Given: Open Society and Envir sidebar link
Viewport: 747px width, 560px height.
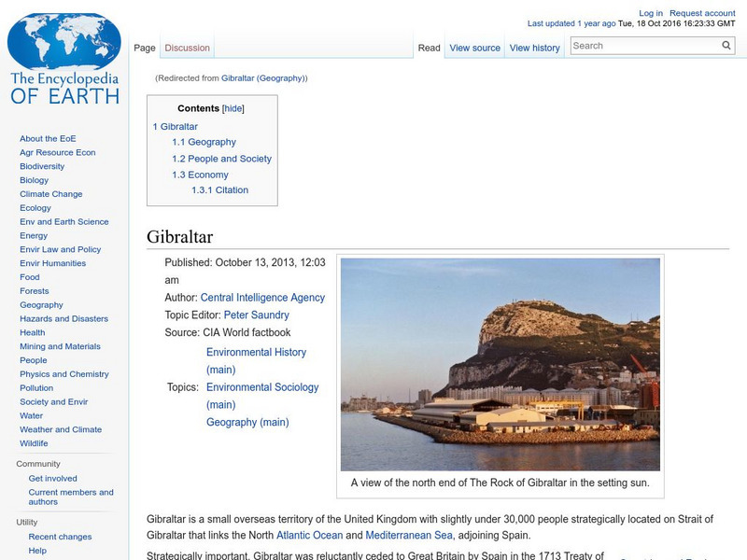Looking at the screenshot, I should (x=54, y=401).
